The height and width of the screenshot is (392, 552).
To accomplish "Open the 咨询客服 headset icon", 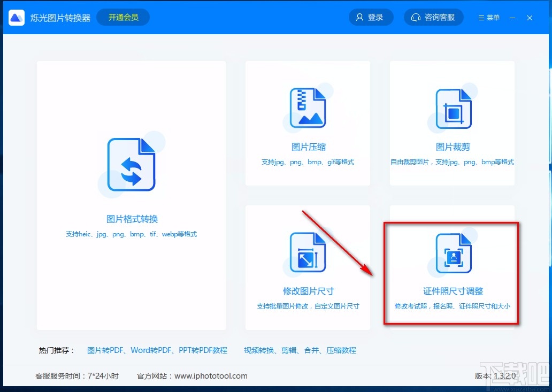I will coord(416,17).
